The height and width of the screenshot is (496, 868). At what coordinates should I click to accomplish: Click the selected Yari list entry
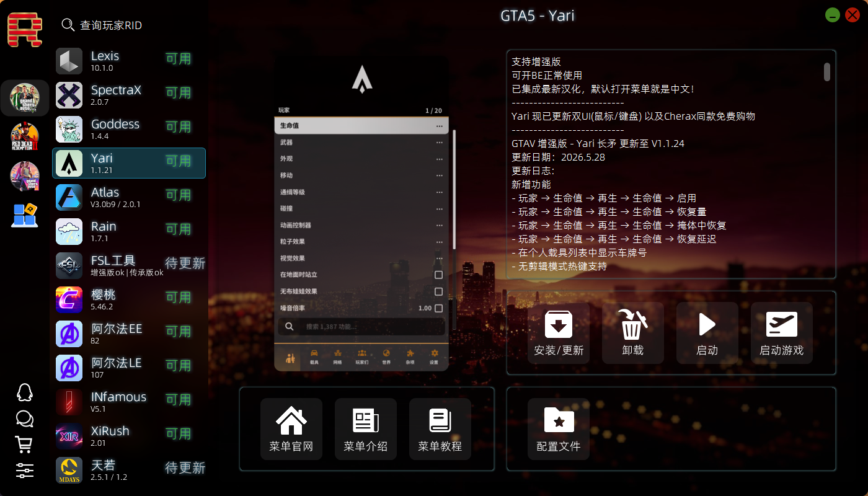[x=129, y=163]
